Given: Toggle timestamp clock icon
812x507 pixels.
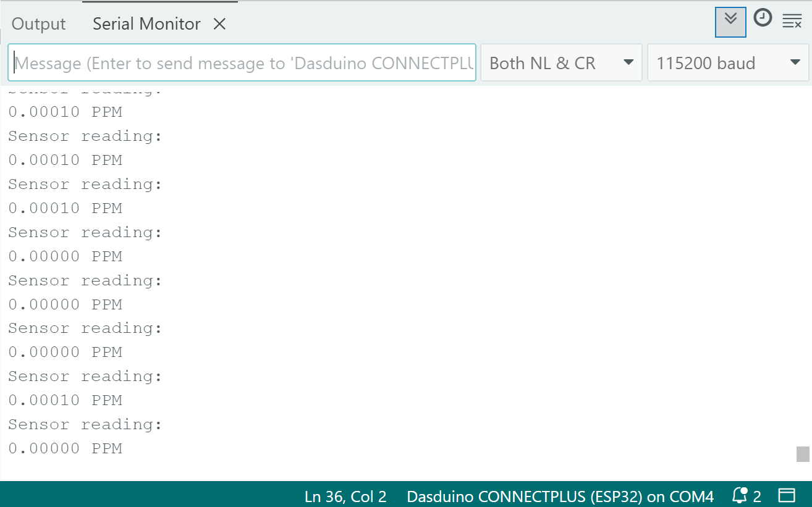Looking at the screenshot, I should pyautogui.click(x=763, y=19).
